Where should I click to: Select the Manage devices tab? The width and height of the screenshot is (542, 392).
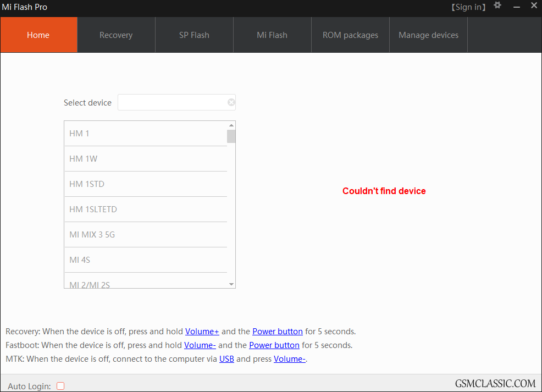click(x=428, y=35)
